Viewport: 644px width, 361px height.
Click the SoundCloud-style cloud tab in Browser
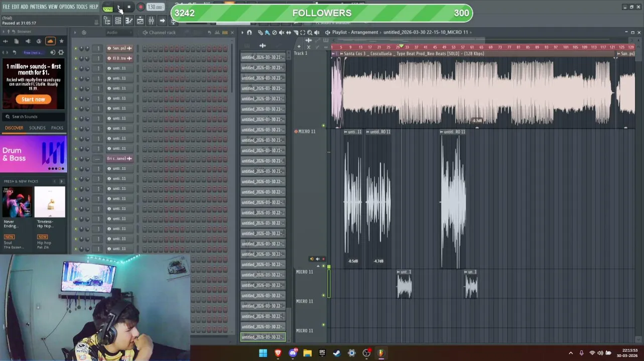coord(50,41)
